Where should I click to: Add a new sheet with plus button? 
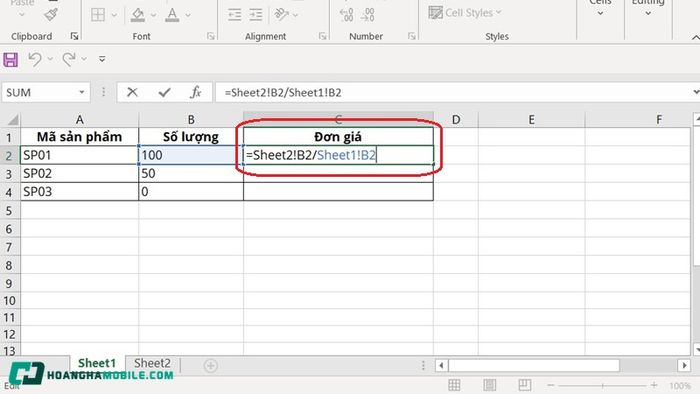210,366
